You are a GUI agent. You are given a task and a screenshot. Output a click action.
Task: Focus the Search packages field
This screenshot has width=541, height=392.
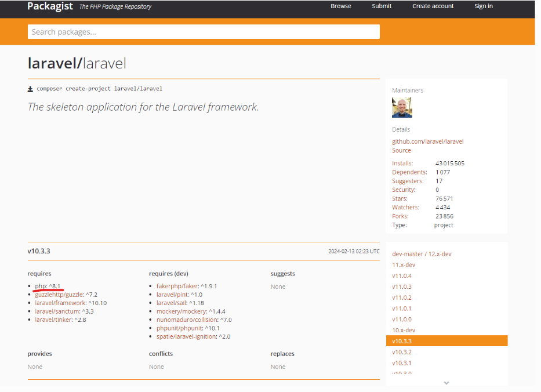[204, 32]
